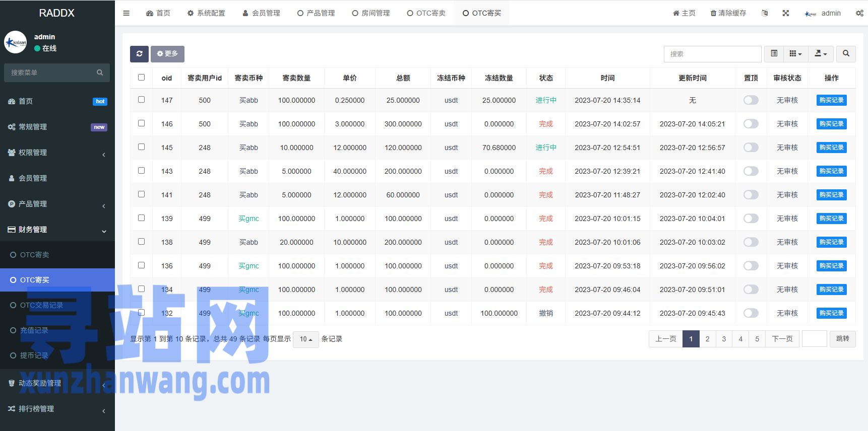Screen dimensions: 868x431
Task: Switch to the 产品管理 top tab
Action: tap(316, 13)
